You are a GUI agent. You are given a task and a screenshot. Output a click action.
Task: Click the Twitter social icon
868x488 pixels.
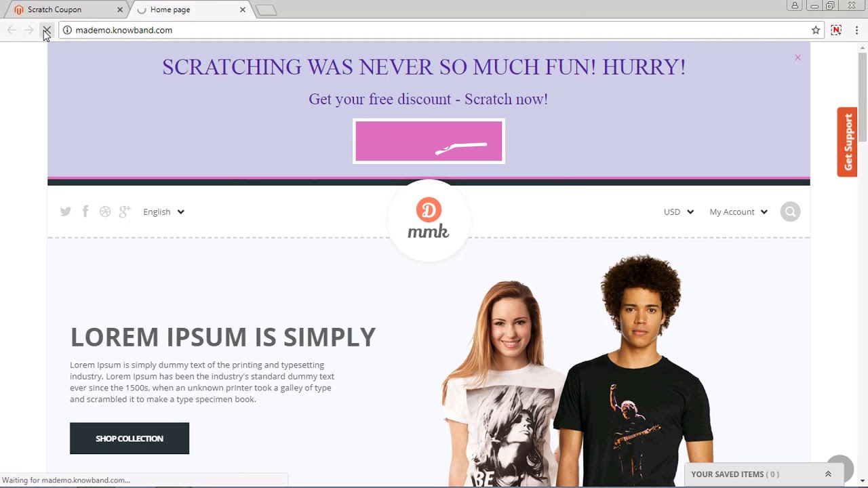coord(66,211)
